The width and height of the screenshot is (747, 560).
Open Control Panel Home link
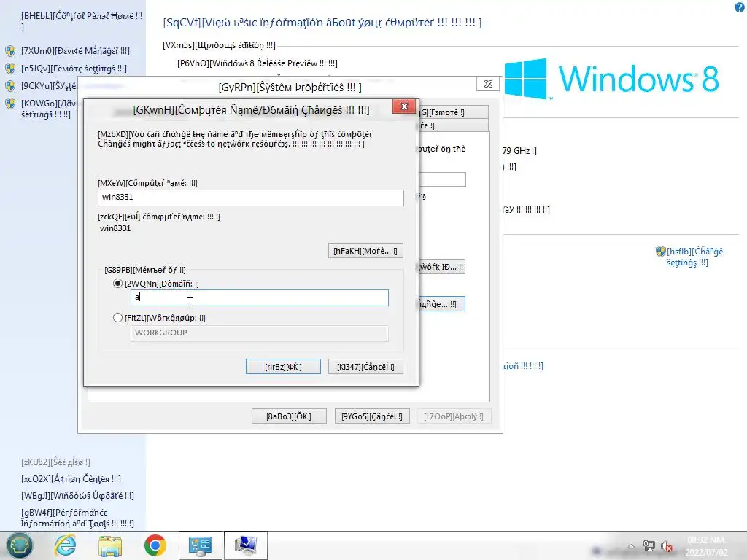[x=82, y=21]
